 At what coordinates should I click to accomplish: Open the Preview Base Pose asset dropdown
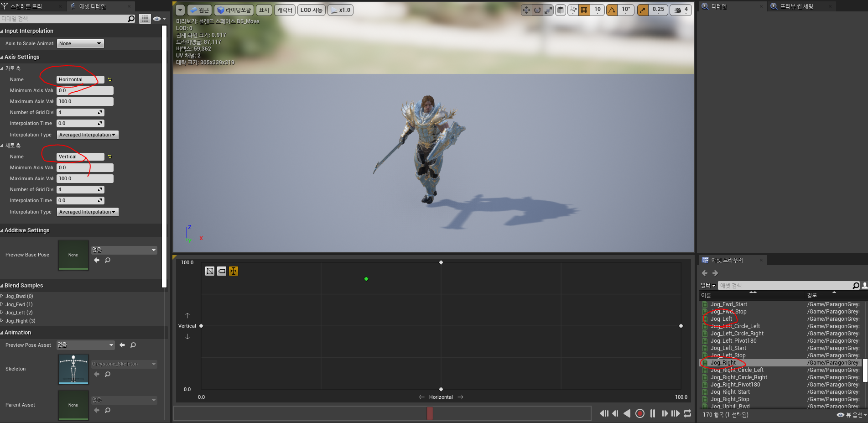124,250
